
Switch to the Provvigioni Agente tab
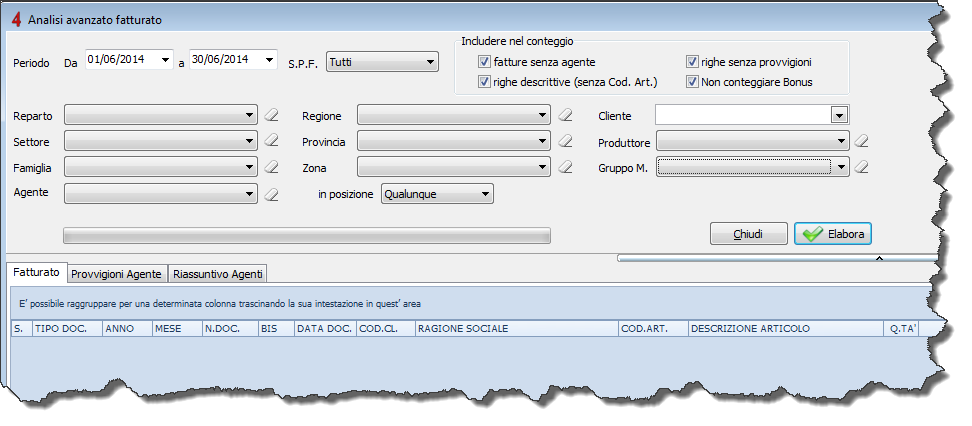pos(116,273)
